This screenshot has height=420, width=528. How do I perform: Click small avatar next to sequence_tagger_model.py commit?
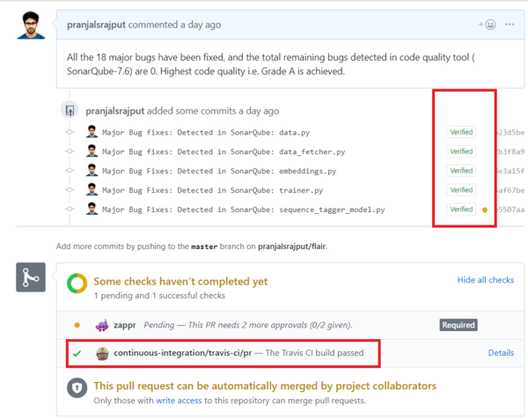(x=92, y=209)
